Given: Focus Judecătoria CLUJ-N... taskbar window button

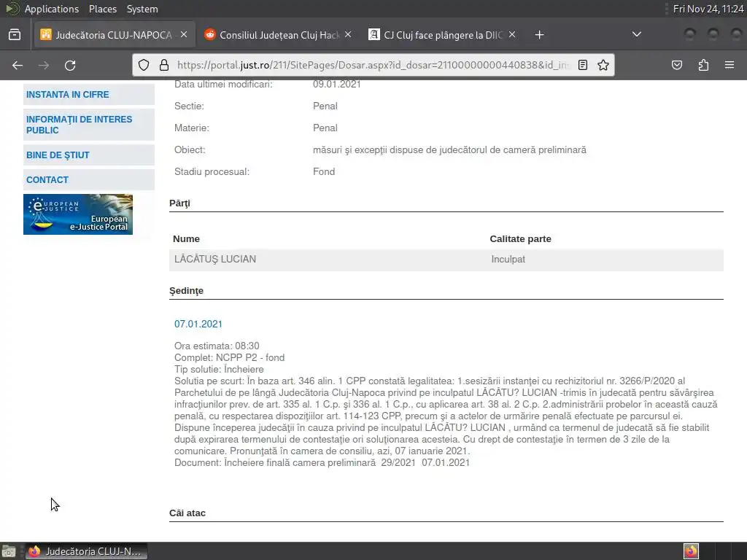Looking at the screenshot, I should pyautogui.click(x=86, y=551).
